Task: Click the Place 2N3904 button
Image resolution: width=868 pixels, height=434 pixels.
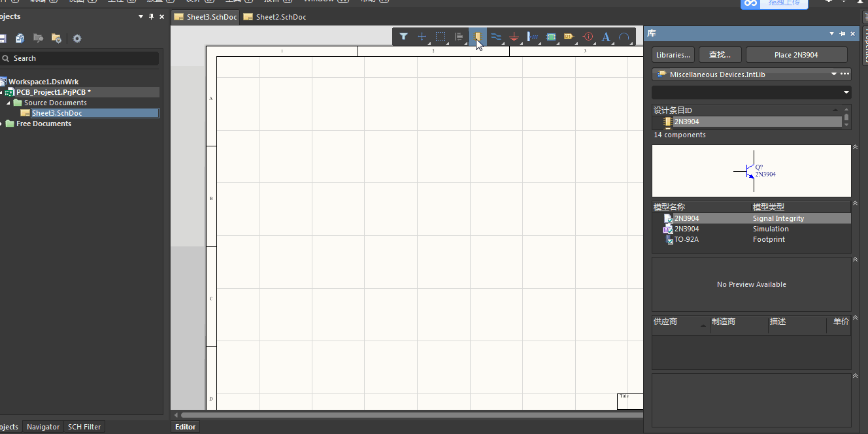Action: (x=796, y=55)
